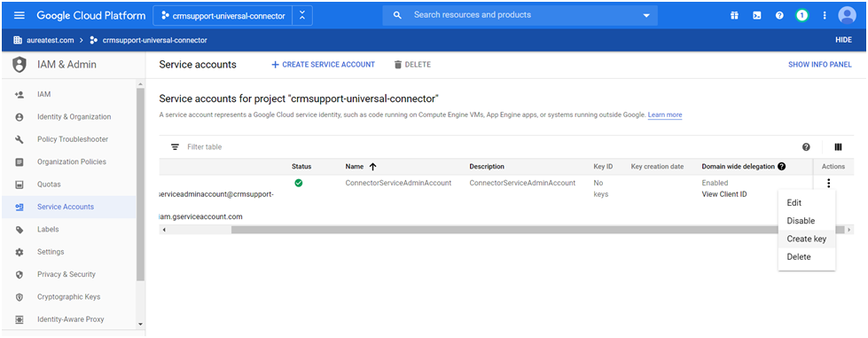The image size is (868, 338).
Task: Select Service Accounts in sidebar
Action: [x=69, y=207]
